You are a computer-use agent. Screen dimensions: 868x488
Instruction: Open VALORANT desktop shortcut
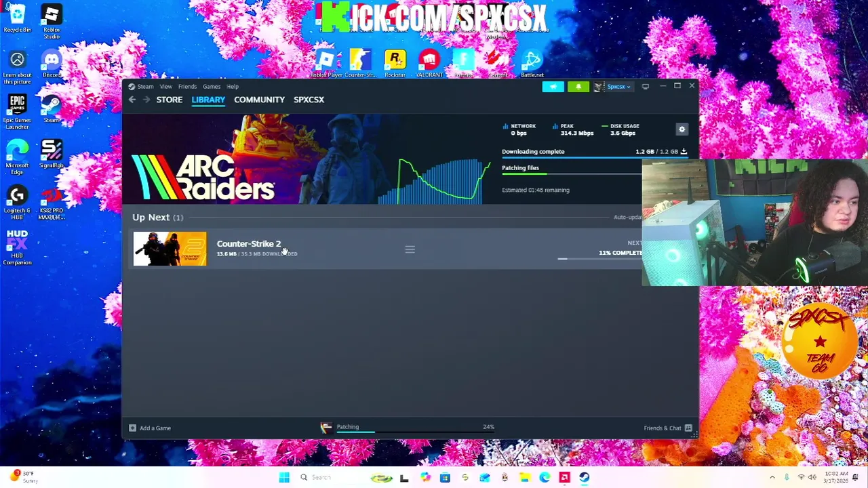pos(429,64)
